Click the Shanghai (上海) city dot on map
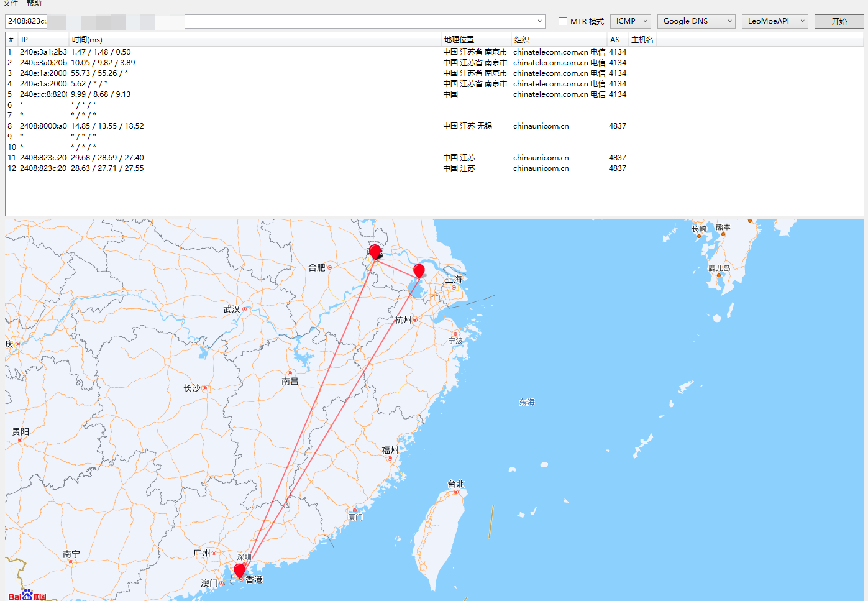868x601 pixels. [454, 288]
